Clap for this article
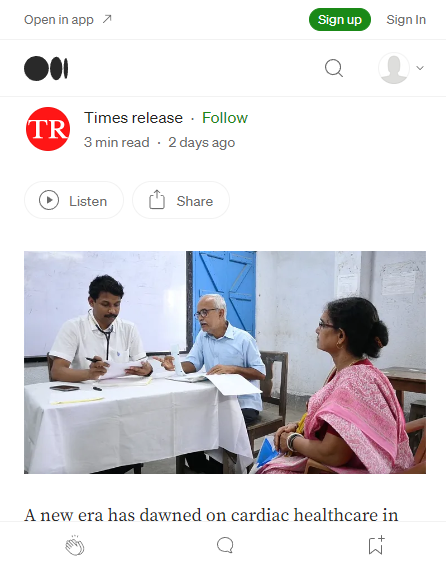This screenshot has height=561, width=446. pyautogui.click(x=75, y=546)
